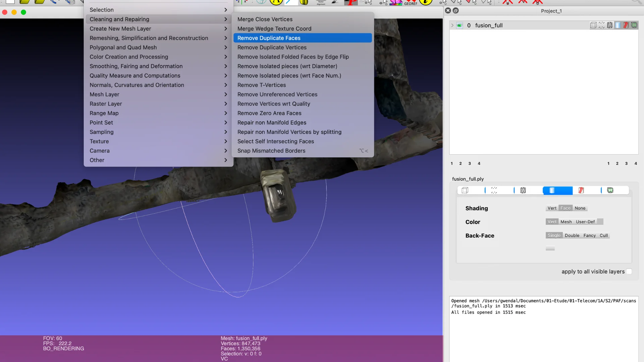Expand the fusion_full layer row chevron

tap(452, 25)
